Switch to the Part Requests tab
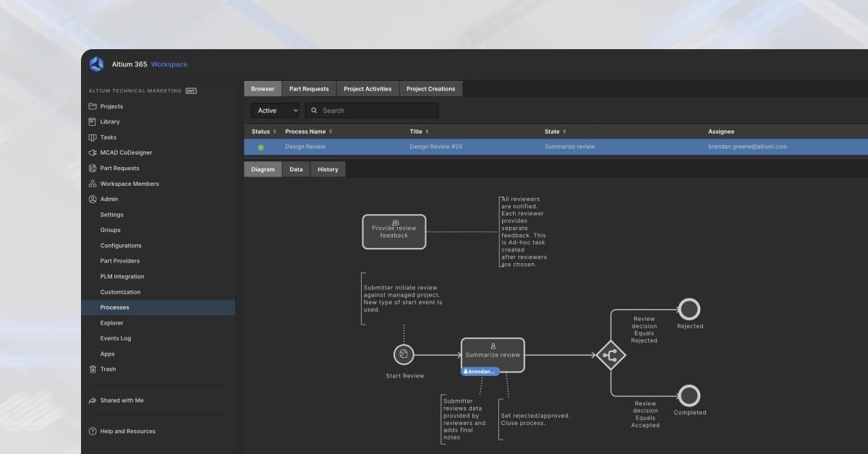Viewport: 868px width, 454px height. 309,89
